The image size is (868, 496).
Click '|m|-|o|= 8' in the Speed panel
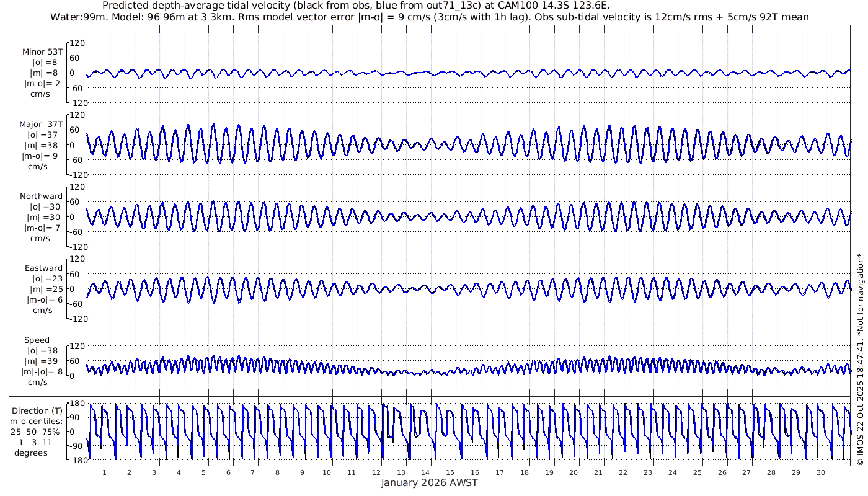[x=41, y=372]
